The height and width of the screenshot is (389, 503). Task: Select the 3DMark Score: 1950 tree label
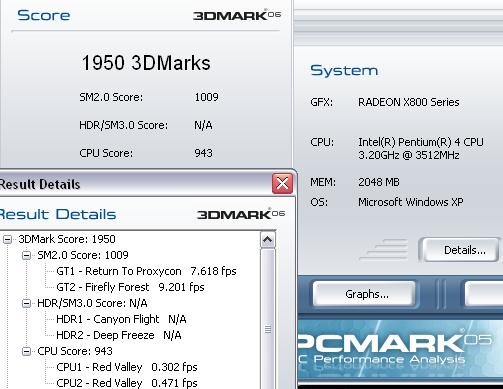[x=67, y=239]
